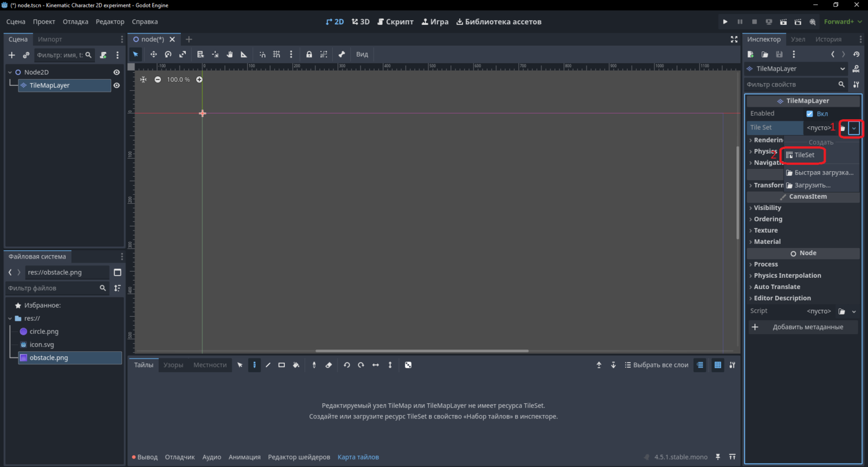The height and width of the screenshot is (467, 868).
Task: Toggle grid snapping icon
Action: [276, 54]
